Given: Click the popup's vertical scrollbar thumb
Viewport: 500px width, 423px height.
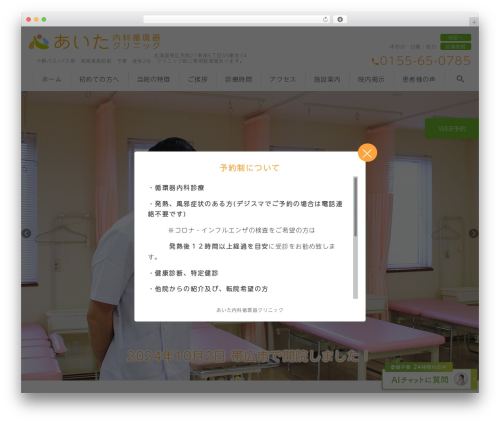Looking at the screenshot, I should (356, 207).
